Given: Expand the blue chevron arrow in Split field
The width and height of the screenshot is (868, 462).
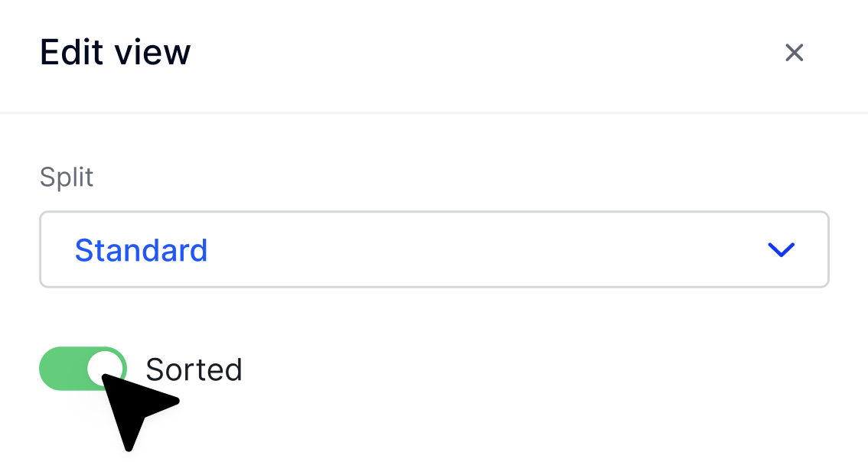Looking at the screenshot, I should click(x=781, y=249).
